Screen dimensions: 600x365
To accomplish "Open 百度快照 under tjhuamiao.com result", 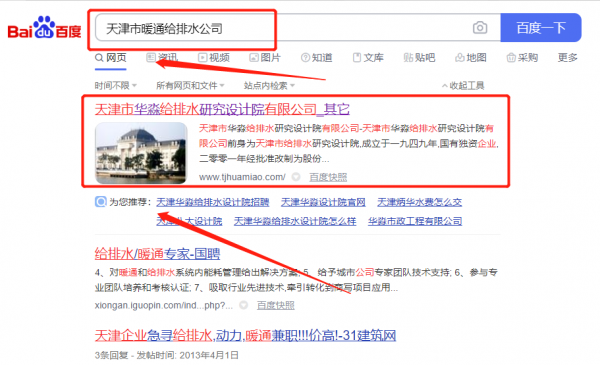I will (328, 177).
